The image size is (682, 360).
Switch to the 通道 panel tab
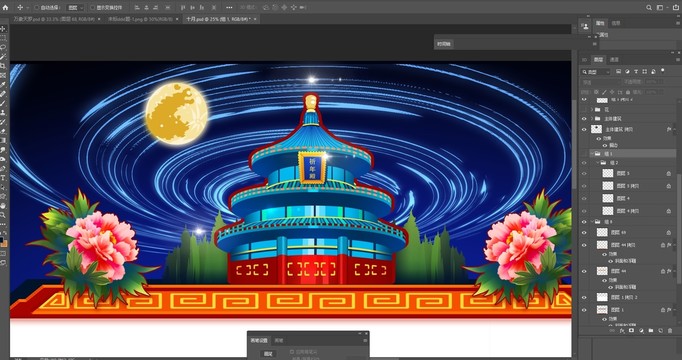pyautogui.click(x=614, y=60)
